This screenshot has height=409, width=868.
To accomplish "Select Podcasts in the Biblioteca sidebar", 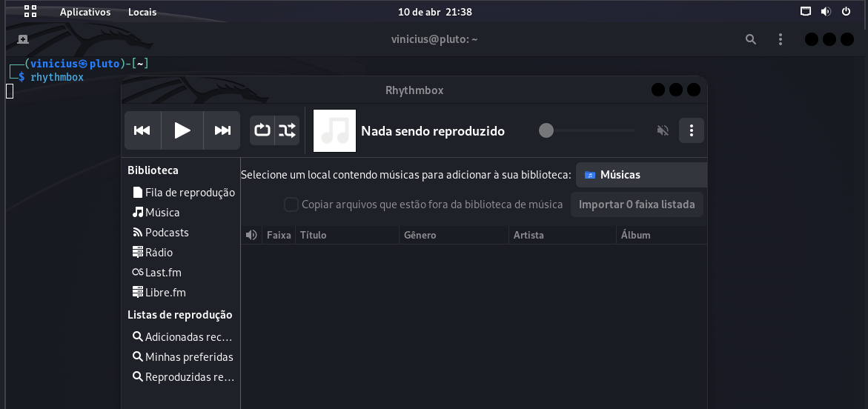I will (x=166, y=233).
